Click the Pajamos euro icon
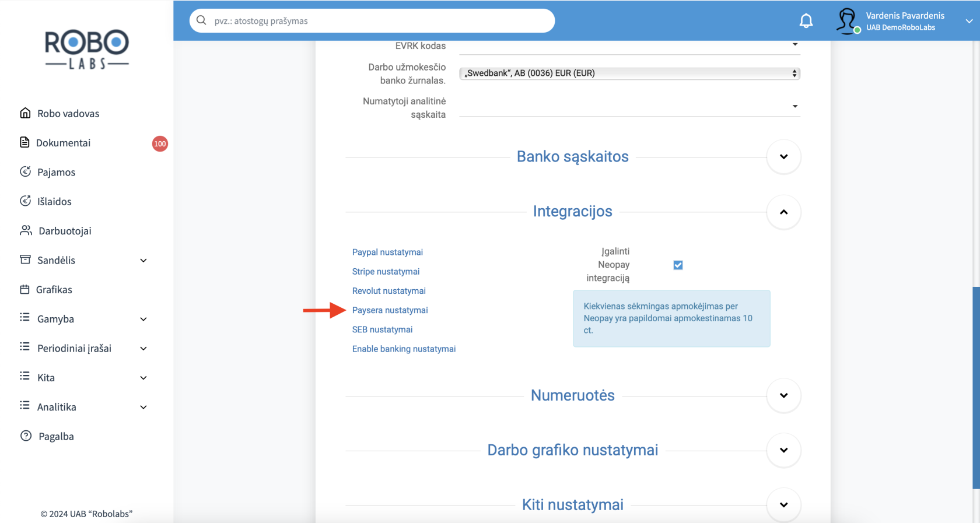Image resolution: width=980 pixels, height=523 pixels. [x=25, y=171]
